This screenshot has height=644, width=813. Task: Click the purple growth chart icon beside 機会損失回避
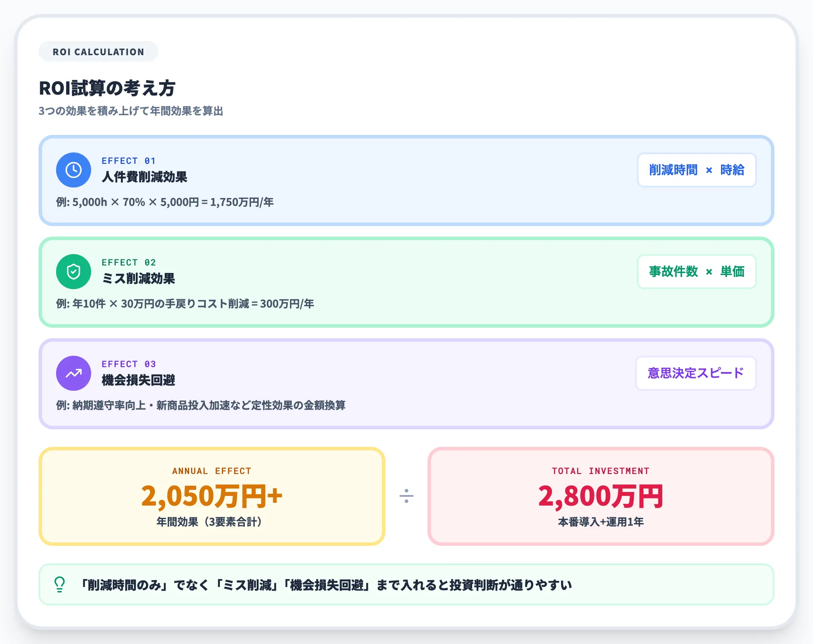(x=73, y=373)
